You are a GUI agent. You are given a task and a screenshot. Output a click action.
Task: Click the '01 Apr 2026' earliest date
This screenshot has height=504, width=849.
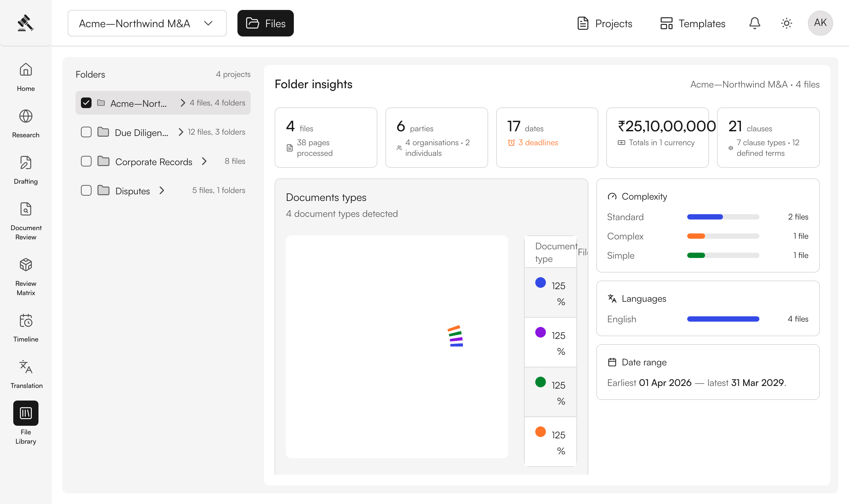click(665, 383)
